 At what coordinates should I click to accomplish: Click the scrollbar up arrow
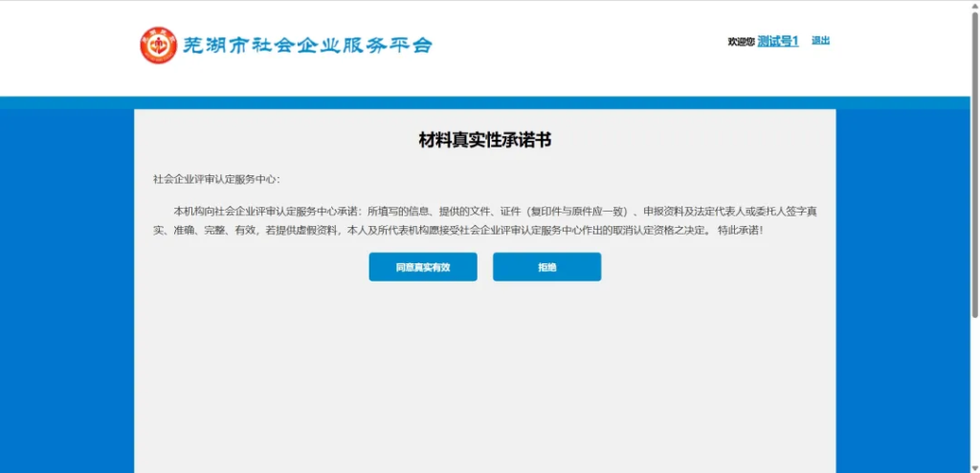(975, 5)
